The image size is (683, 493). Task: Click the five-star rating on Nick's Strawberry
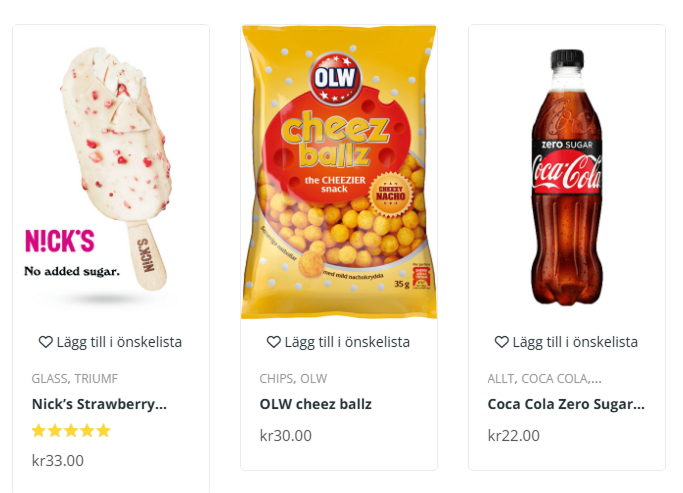pyautogui.click(x=71, y=431)
